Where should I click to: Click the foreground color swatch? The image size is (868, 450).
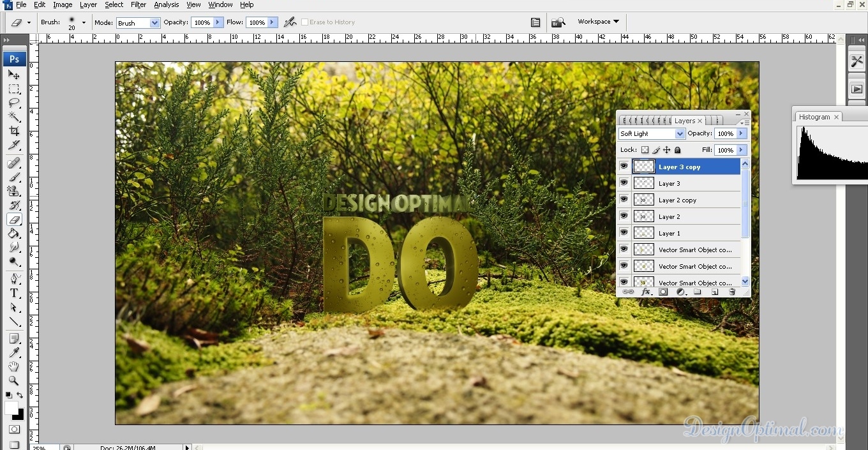11,407
